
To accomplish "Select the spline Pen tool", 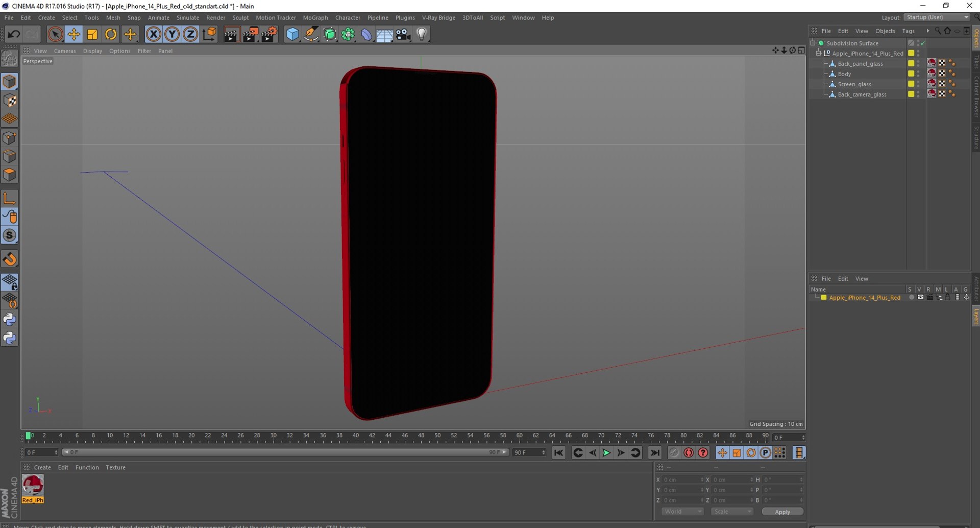I will [x=311, y=34].
